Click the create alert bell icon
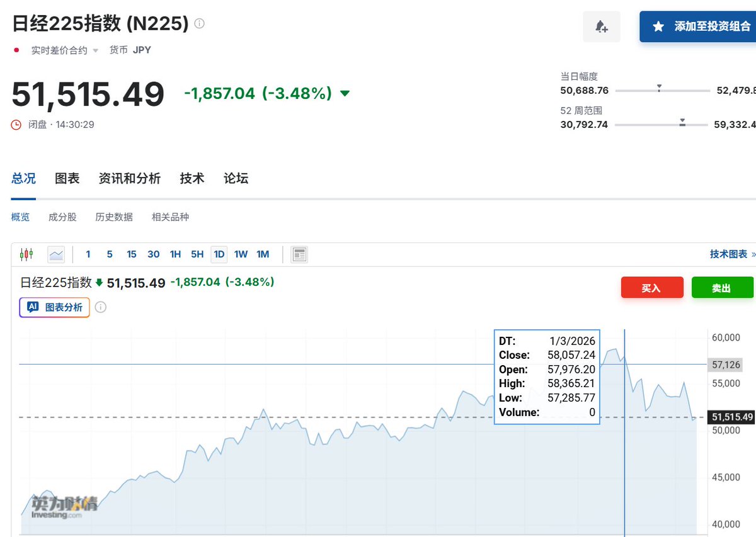This screenshot has width=756, height=537. [601, 26]
